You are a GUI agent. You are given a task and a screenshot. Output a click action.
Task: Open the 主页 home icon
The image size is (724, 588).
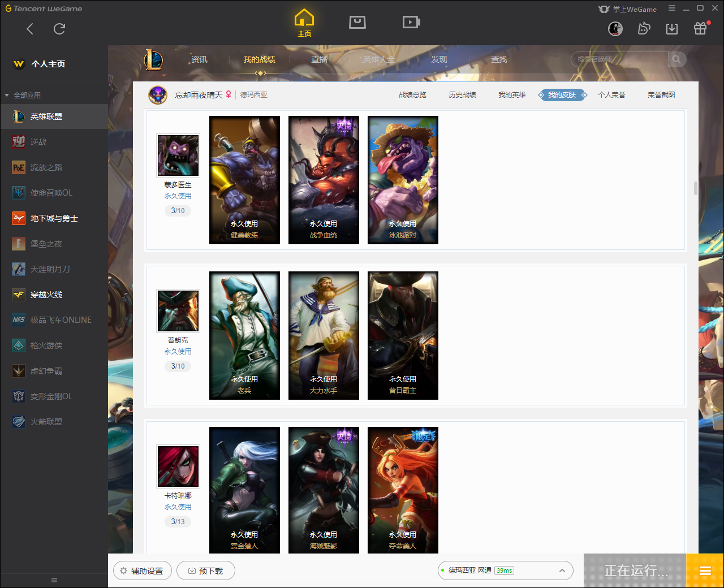pyautogui.click(x=304, y=23)
